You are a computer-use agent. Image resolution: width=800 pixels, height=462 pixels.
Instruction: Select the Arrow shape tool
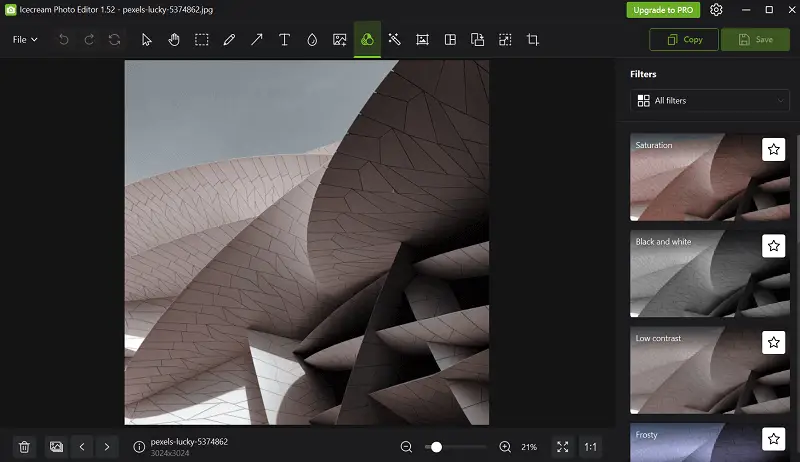(257, 39)
